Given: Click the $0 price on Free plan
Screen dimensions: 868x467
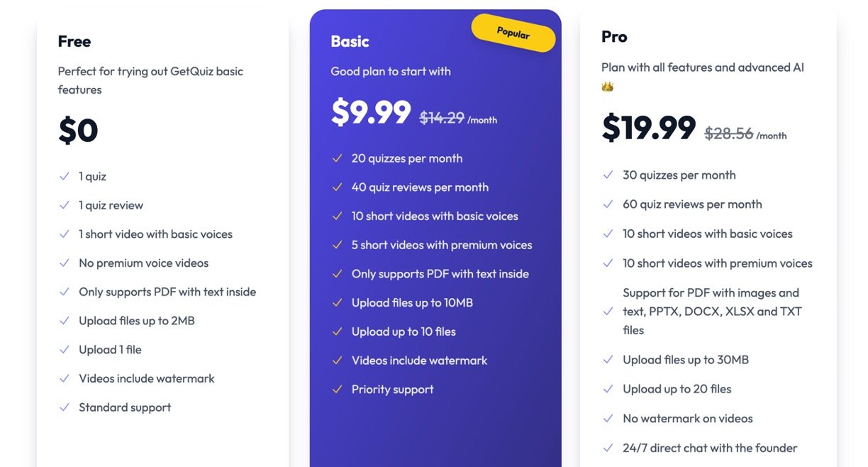Looking at the screenshot, I should [78, 131].
